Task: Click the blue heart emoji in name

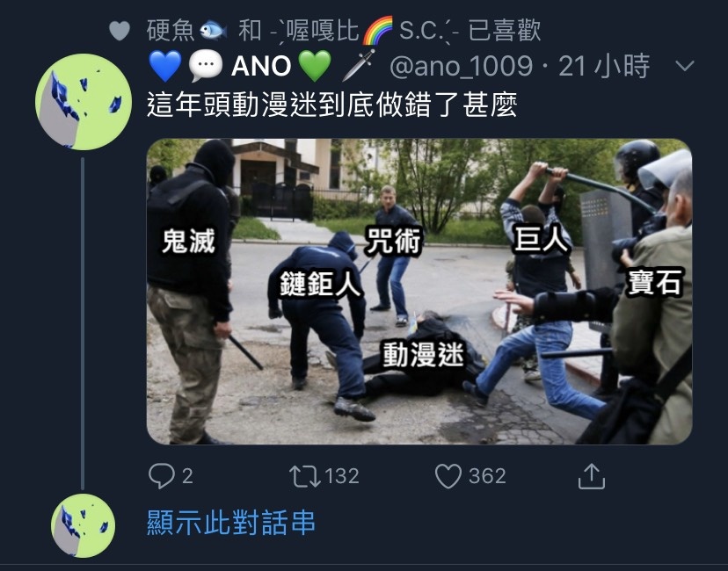Action: tap(165, 65)
